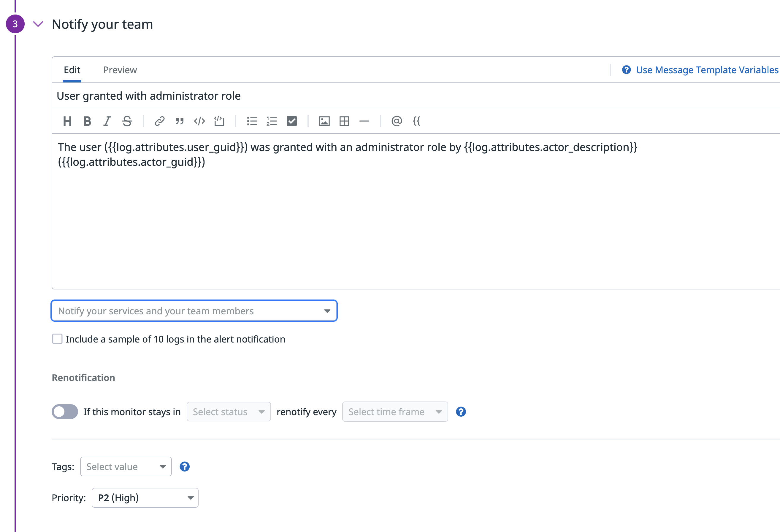780x532 pixels.
Task: Insert a code block
Action: [199, 121]
